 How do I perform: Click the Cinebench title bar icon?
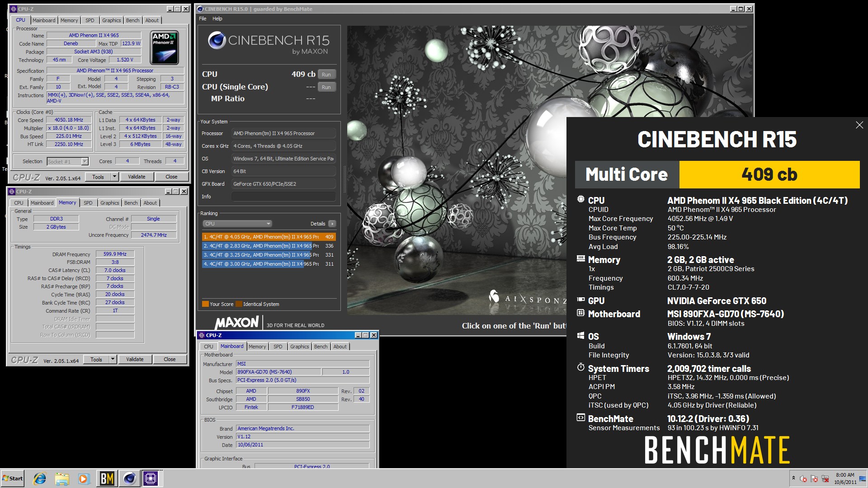coord(201,9)
